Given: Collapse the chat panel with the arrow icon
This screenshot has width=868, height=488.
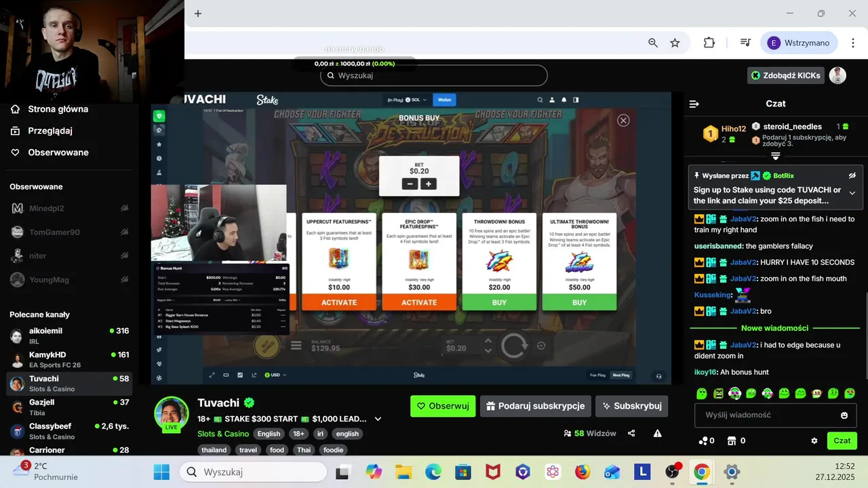Looking at the screenshot, I should coord(694,104).
